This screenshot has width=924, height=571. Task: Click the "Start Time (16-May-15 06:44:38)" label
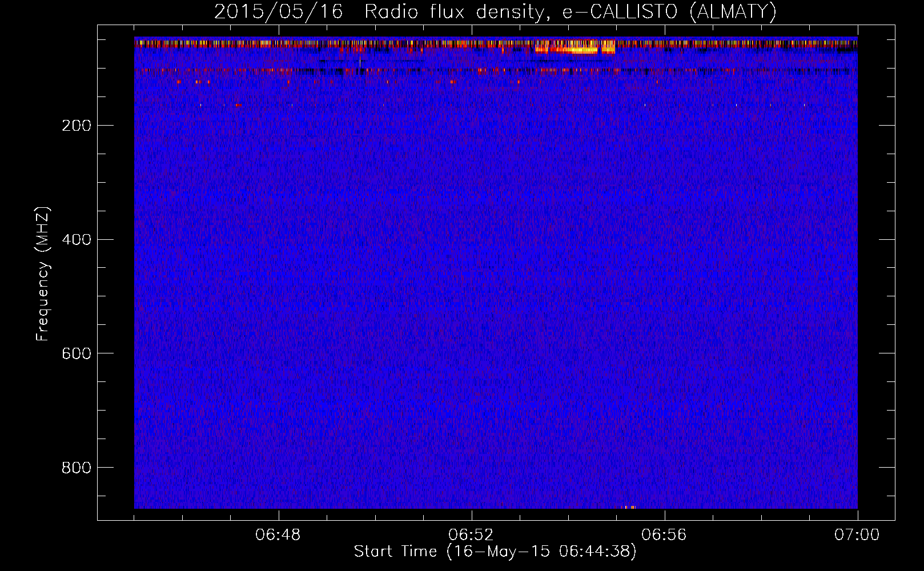click(x=495, y=552)
